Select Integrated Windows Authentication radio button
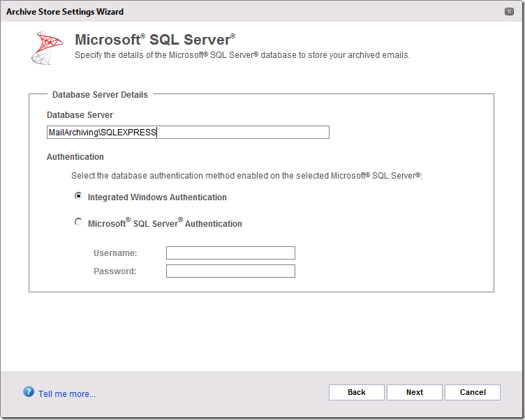 click(x=78, y=196)
